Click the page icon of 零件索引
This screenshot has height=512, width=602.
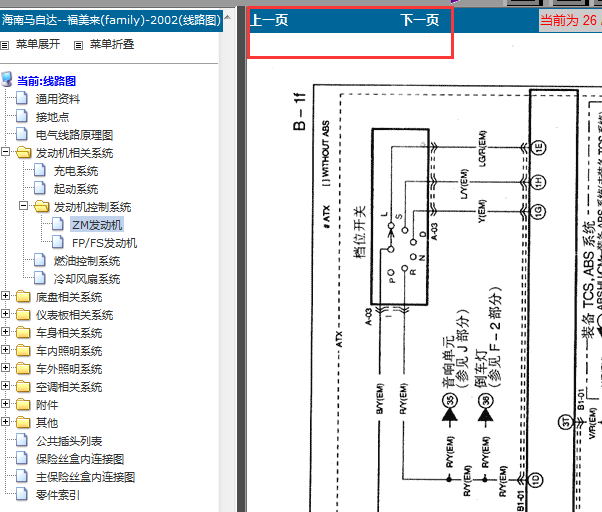(22, 494)
